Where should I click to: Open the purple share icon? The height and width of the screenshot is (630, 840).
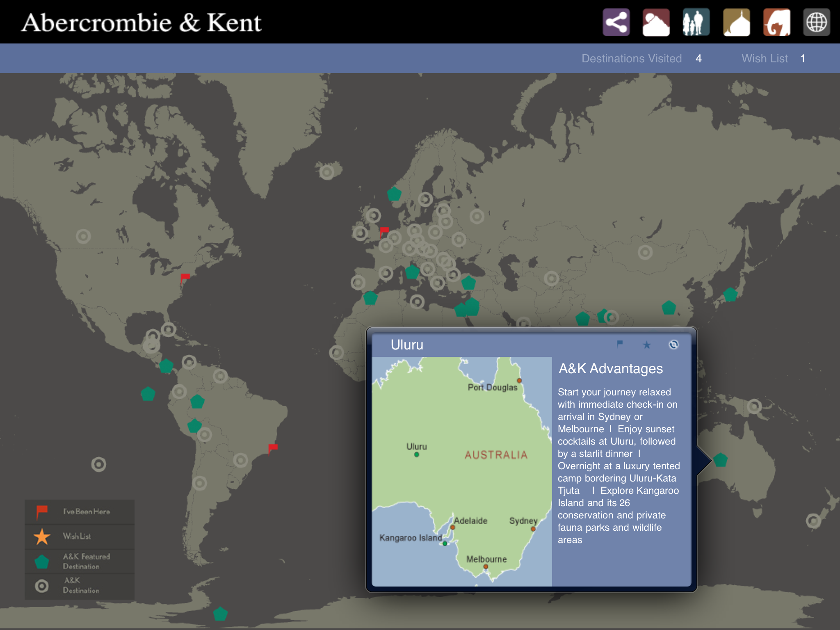pos(616,23)
